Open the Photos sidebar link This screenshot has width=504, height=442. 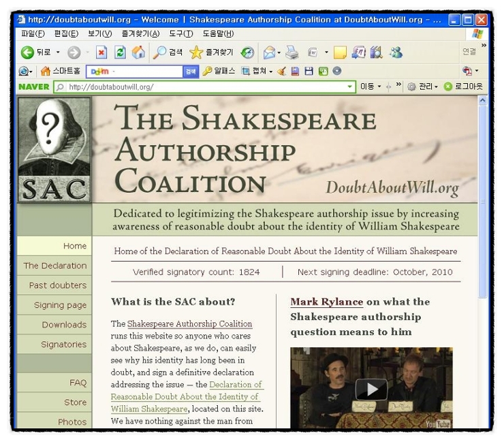coord(54,420)
